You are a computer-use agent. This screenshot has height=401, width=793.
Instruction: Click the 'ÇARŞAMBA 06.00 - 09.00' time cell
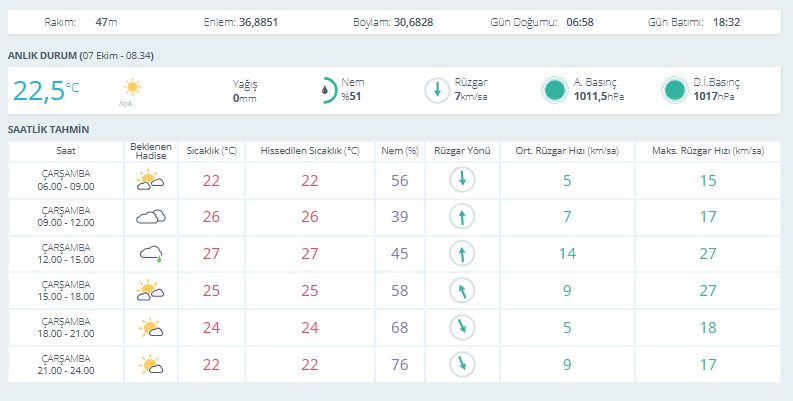(x=66, y=180)
